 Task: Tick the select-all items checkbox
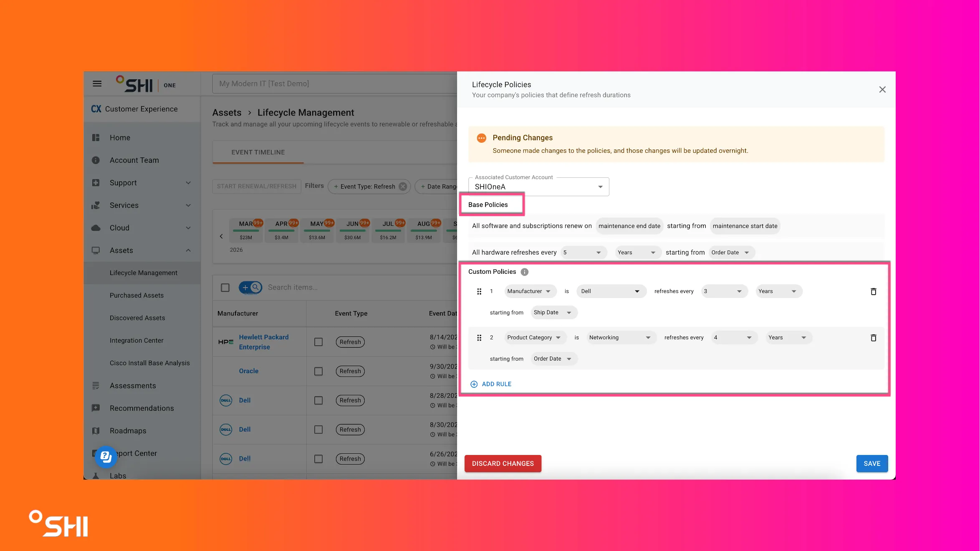click(225, 288)
